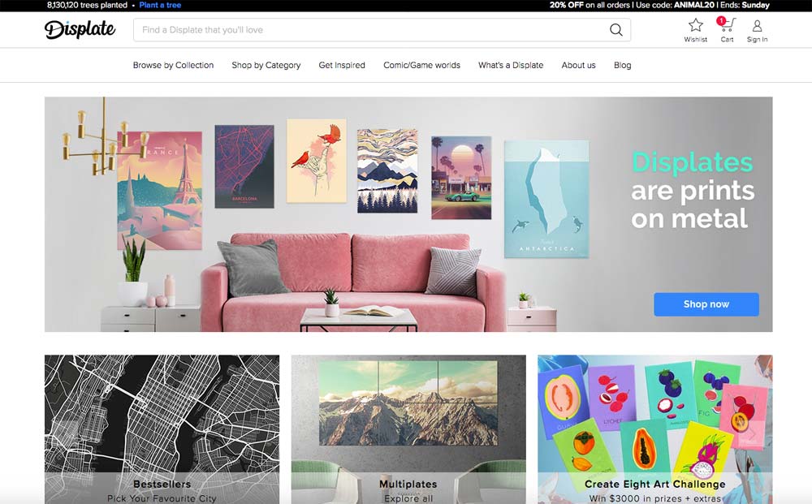
Task: Click 'Win $3000 in prizes + extras' text
Action: (x=655, y=498)
